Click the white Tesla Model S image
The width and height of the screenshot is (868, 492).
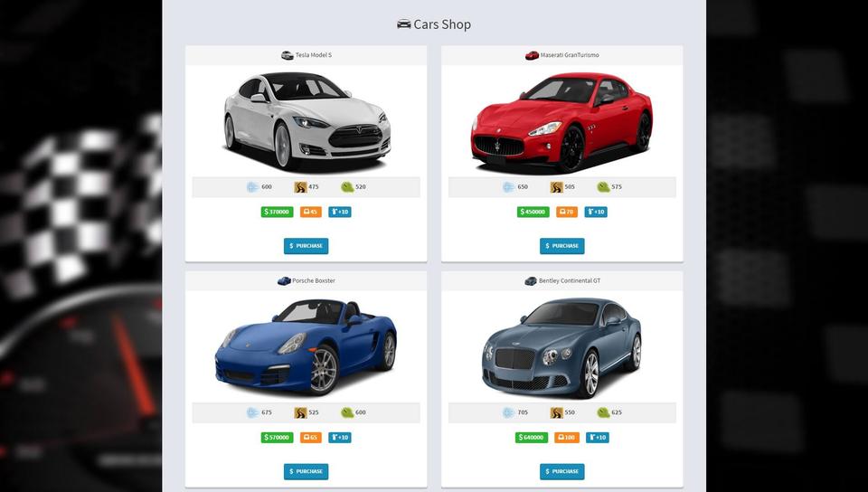(x=307, y=120)
